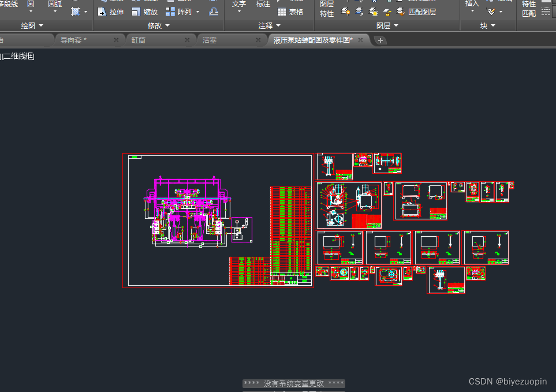Expand the Annotation (注释) panel

(x=270, y=25)
